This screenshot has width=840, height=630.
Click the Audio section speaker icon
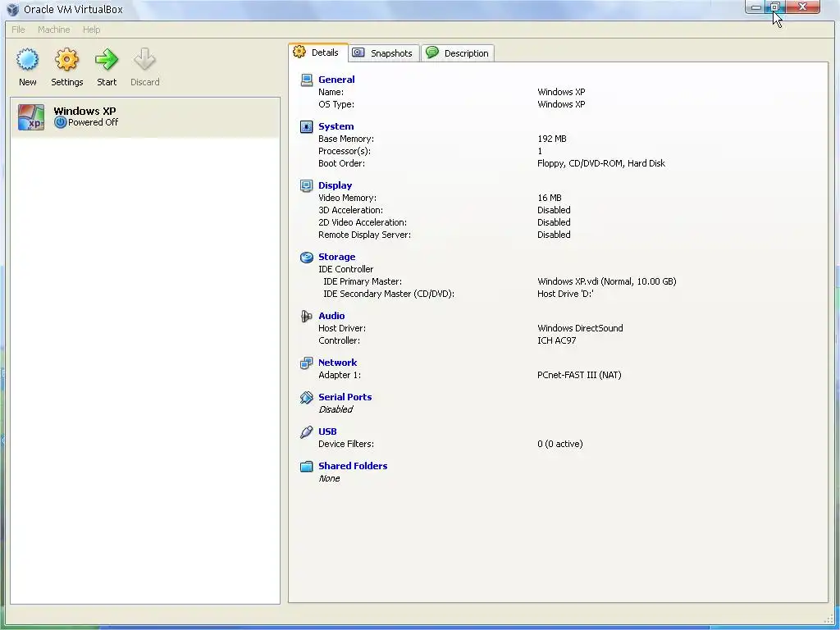point(307,316)
